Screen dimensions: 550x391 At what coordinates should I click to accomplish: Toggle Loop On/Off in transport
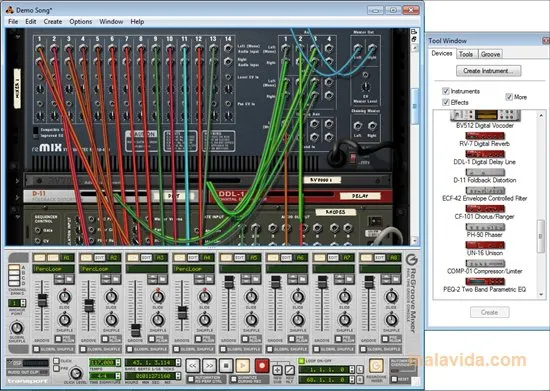301,360
